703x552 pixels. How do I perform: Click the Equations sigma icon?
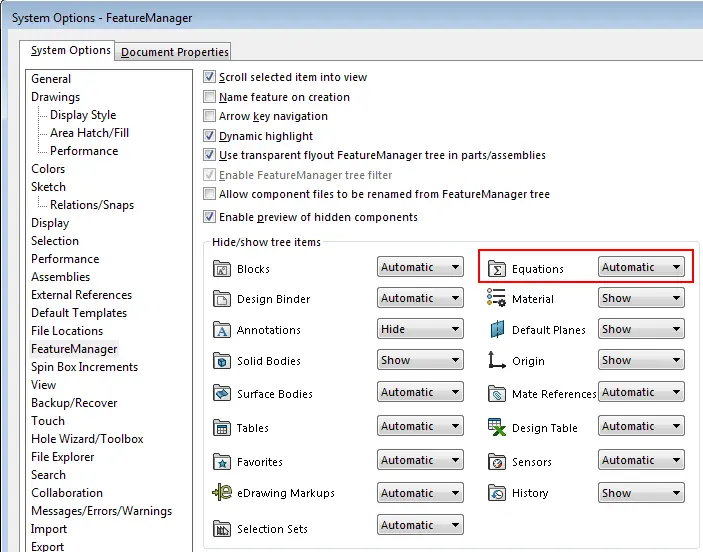pos(497,268)
